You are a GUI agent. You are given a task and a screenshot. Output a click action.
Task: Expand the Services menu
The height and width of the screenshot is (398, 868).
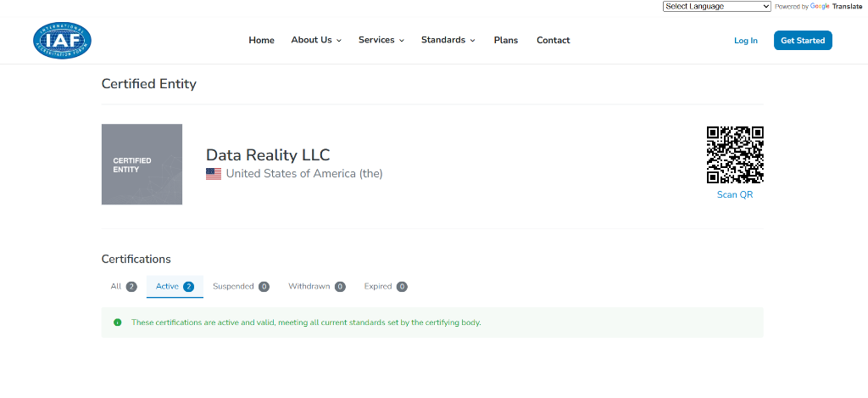pyautogui.click(x=381, y=40)
